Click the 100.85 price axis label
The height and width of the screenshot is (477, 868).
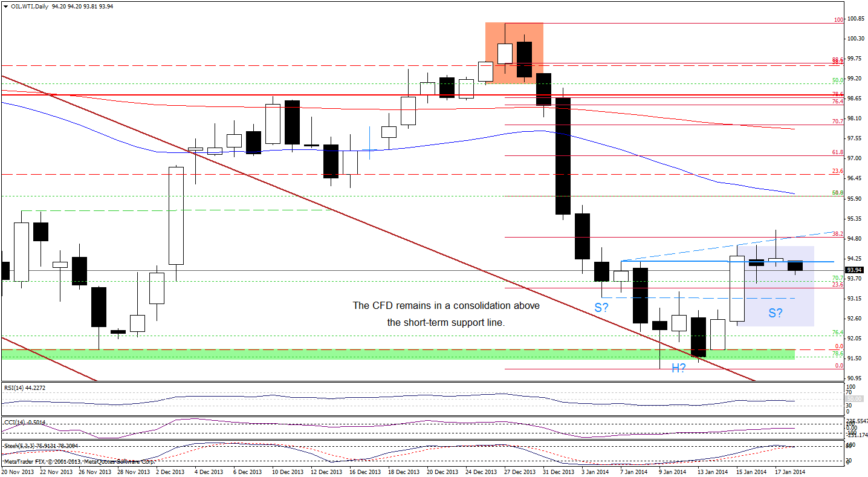(x=856, y=19)
